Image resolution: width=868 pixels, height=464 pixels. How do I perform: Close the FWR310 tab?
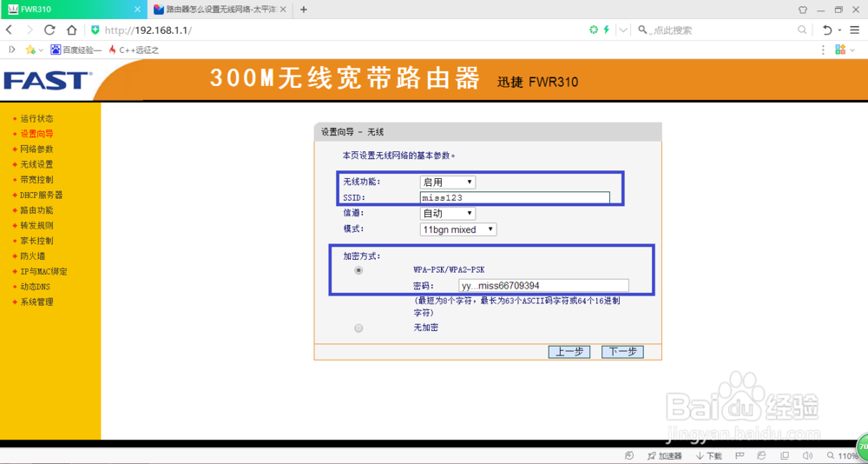pos(137,10)
